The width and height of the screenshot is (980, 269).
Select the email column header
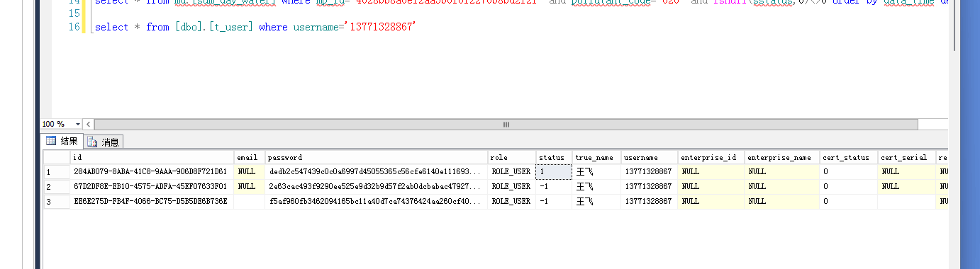(x=250, y=157)
